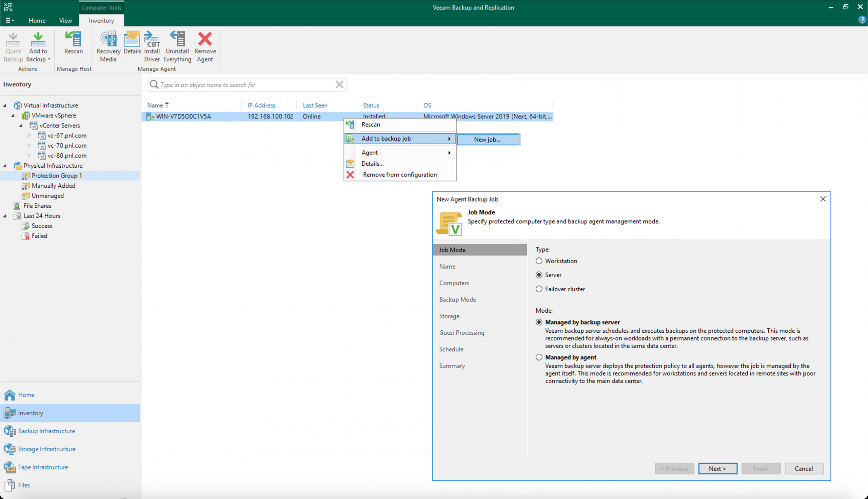This screenshot has height=499, width=868.
Task: Collapse the Physical Infrastructure tree node
Action: click(5, 166)
